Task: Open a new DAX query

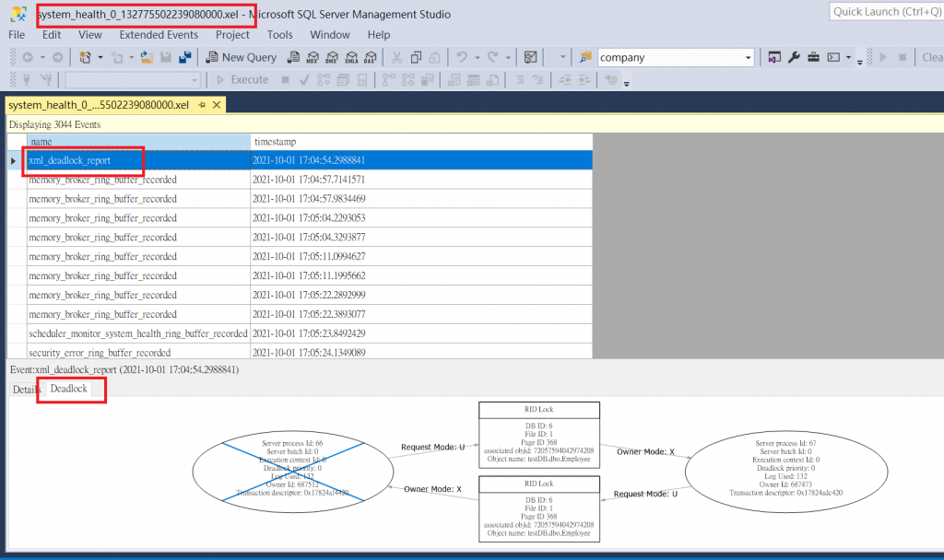Action: coord(371,57)
